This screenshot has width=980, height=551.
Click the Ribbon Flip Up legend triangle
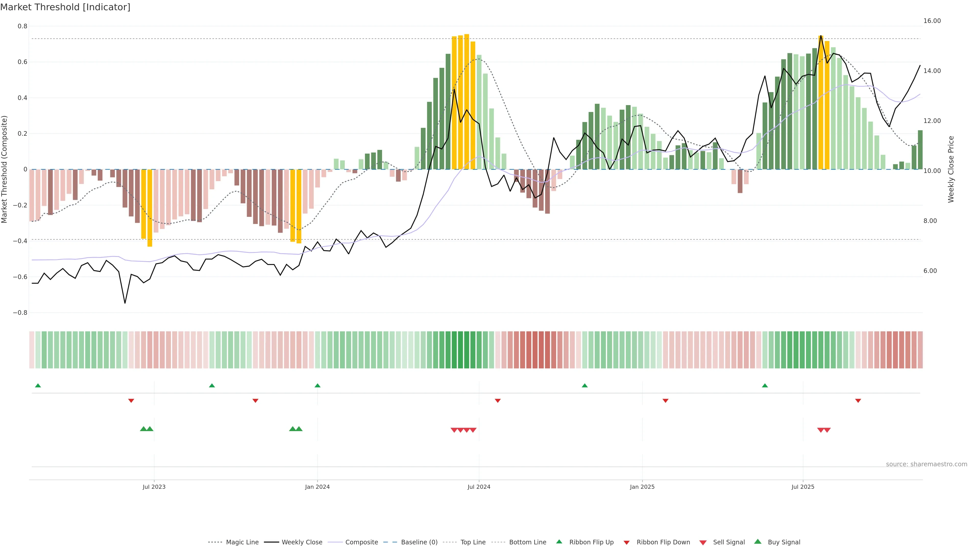point(559,542)
